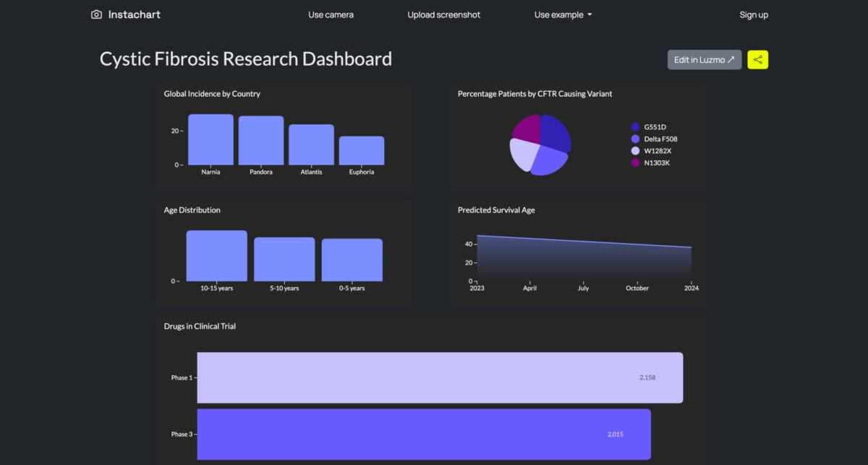Click the yellow share icon button
The image size is (868, 465).
[757, 60]
